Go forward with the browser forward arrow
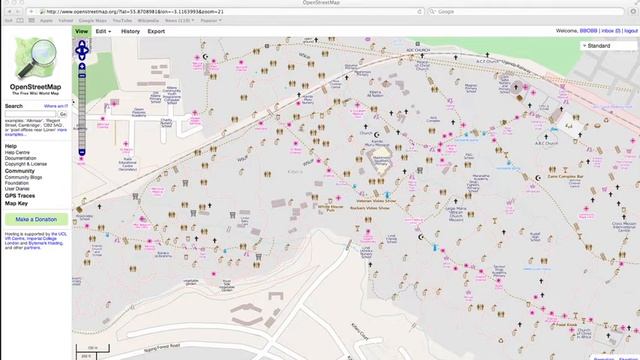Screen dimensions: 640x360 point(18,12)
